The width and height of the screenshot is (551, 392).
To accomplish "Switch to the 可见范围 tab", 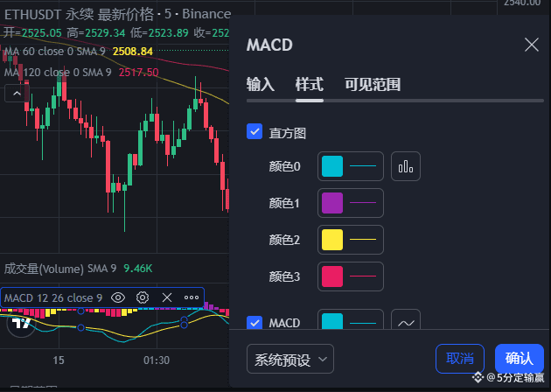I will pyautogui.click(x=372, y=84).
